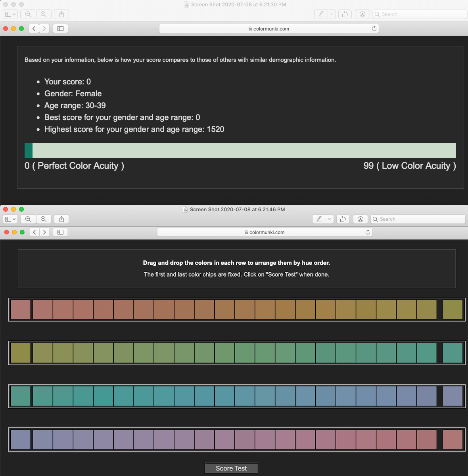Click the Score Test button

click(x=231, y=468)
